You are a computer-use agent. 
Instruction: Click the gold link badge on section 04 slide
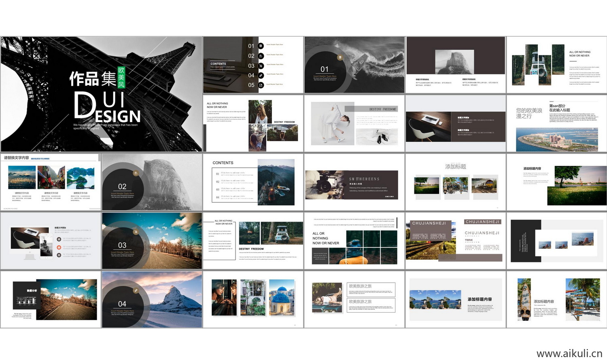[x=136, y=290]
